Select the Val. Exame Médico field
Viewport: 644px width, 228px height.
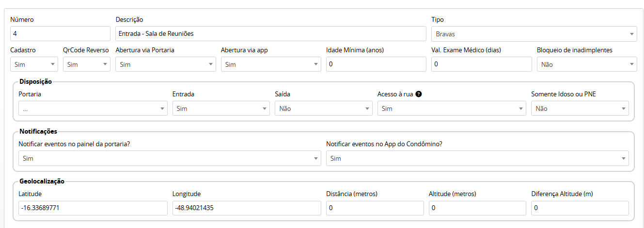tap(481, 64)
